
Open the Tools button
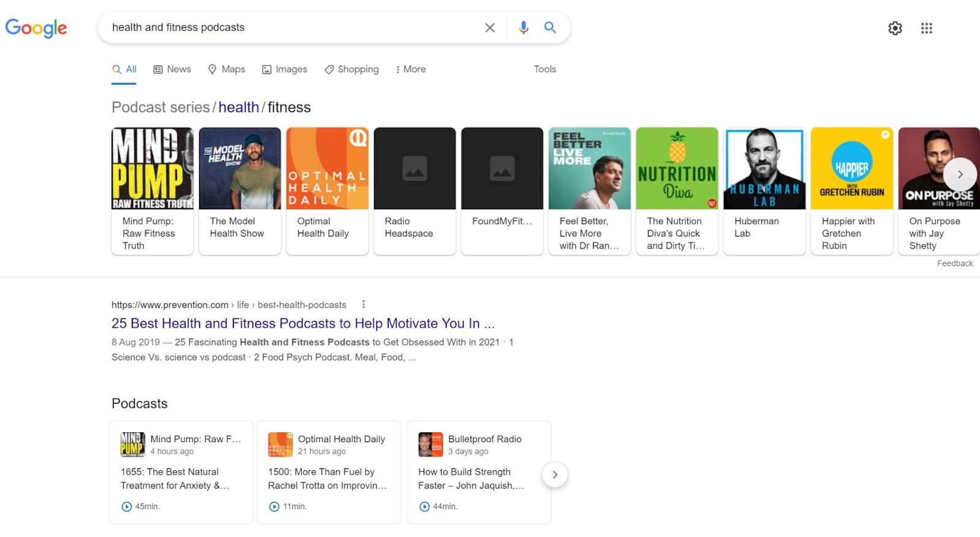coord(545,69)
